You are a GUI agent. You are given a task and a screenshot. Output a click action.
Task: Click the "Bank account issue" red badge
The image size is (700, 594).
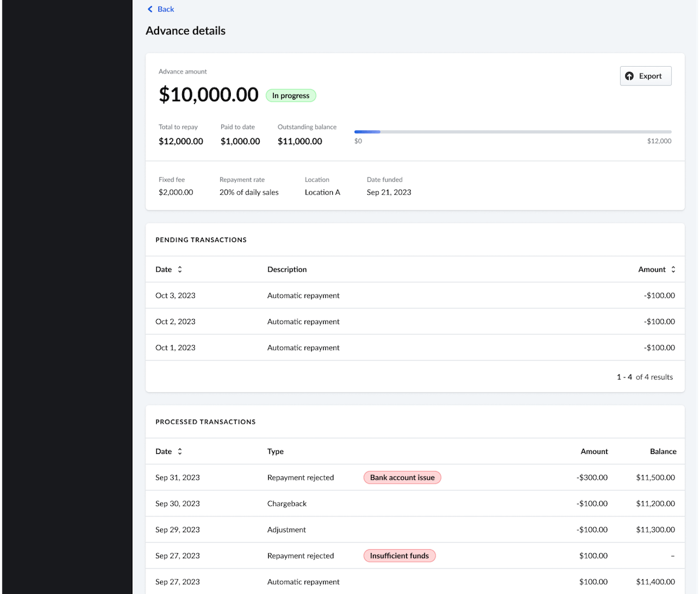tap(402, 477)
